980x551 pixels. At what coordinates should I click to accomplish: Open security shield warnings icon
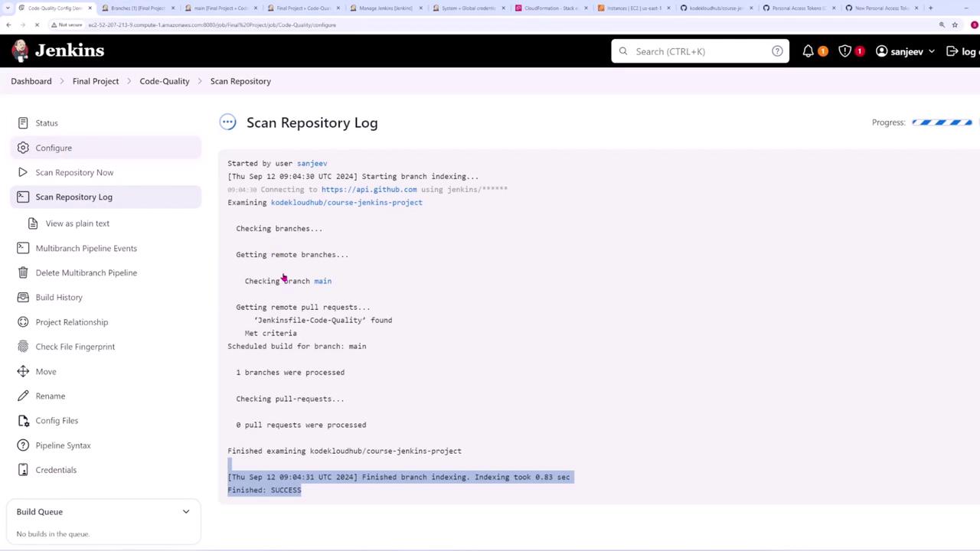844,51
